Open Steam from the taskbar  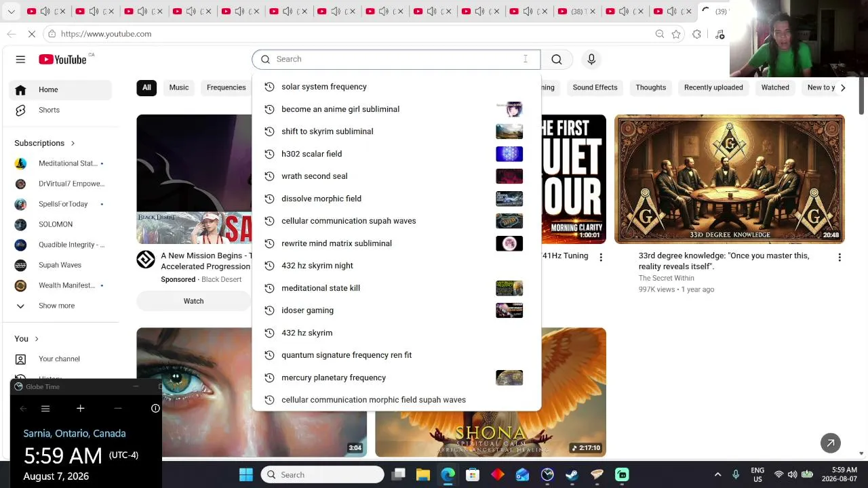point(572,474)
